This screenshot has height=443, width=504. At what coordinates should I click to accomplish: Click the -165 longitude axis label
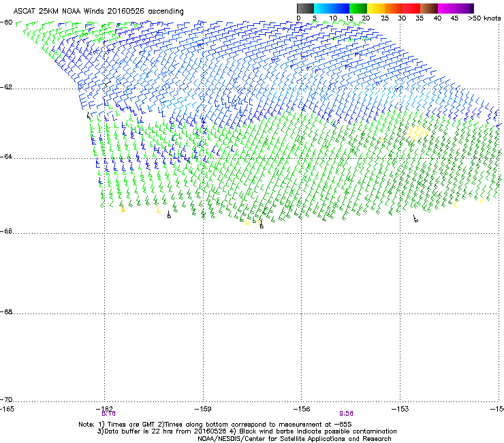(7, 409)
